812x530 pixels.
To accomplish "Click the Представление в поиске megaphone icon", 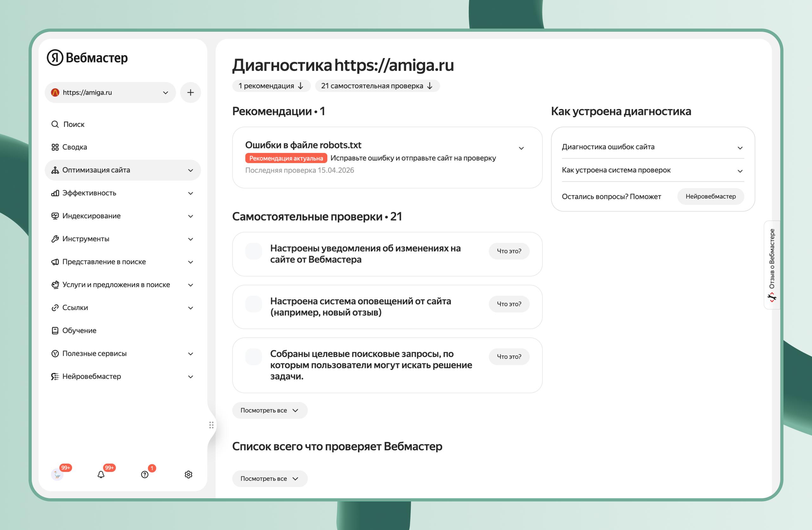I will [x=55, y=262].
